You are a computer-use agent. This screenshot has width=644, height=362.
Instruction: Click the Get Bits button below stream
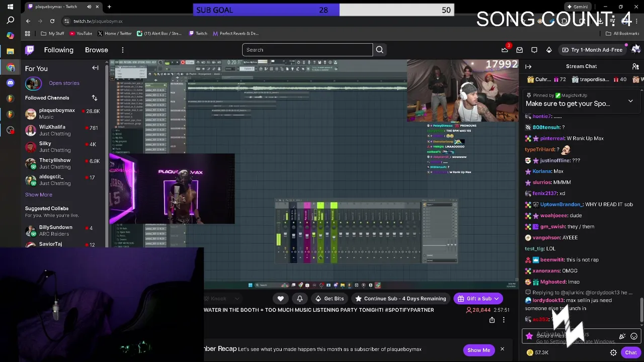point(329,299)
